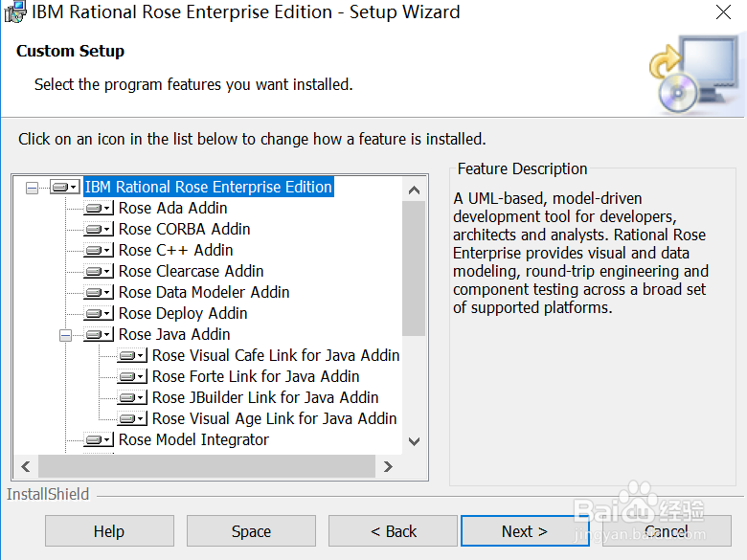Select Rose Visual Age Link for Java Addin
Viewport: 747px width, 560px height.
(x=274, y=419)
